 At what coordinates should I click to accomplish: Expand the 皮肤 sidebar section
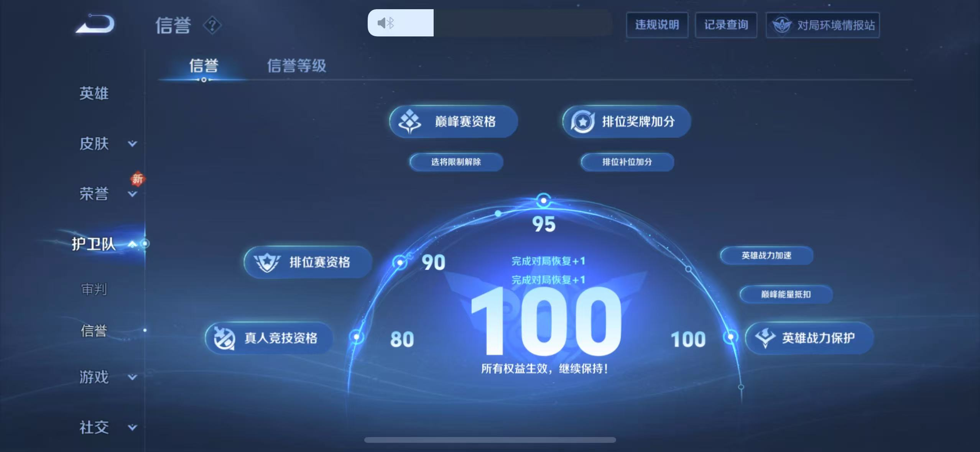click(x=132, y=144)
